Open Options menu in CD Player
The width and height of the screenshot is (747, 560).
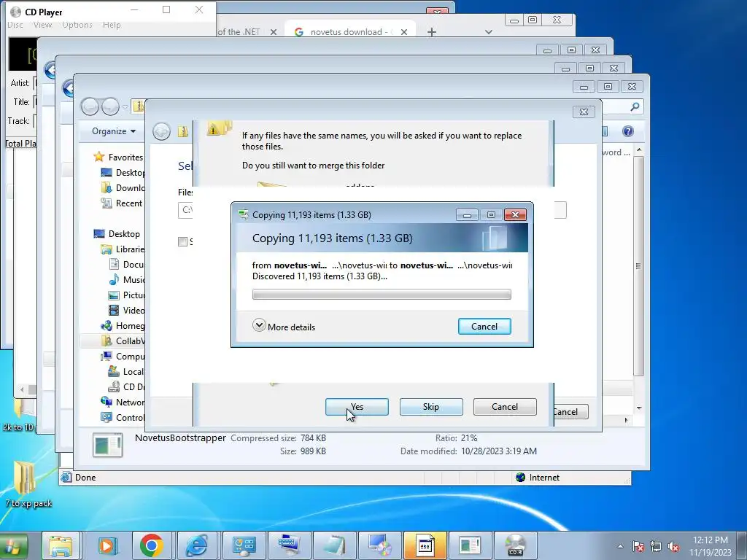pyautogui.click(x=77, y=25)
